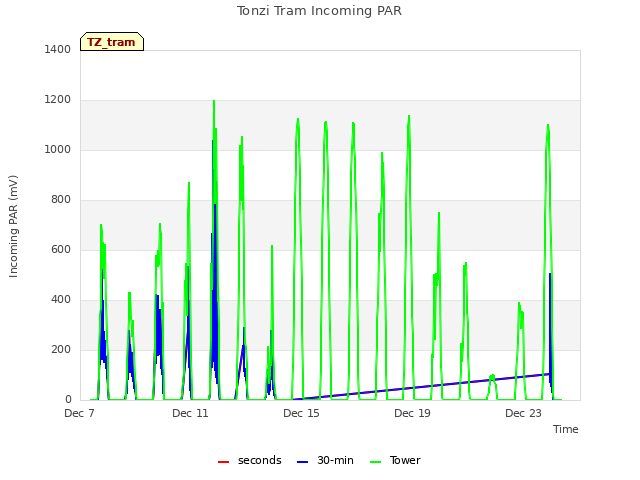640x480 pixels.
Task: Click the Dec 11 x-axis tick label
Action: coord(190,413)
